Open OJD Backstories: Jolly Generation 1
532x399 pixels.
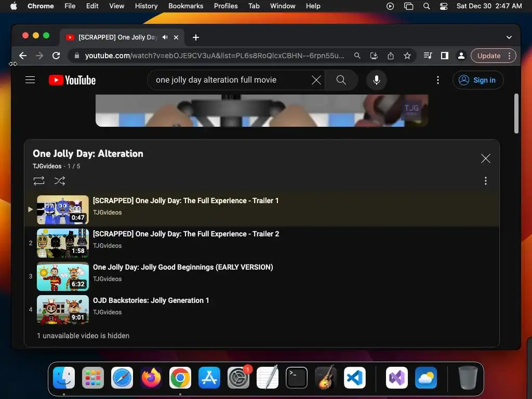[x=151, y=300]
